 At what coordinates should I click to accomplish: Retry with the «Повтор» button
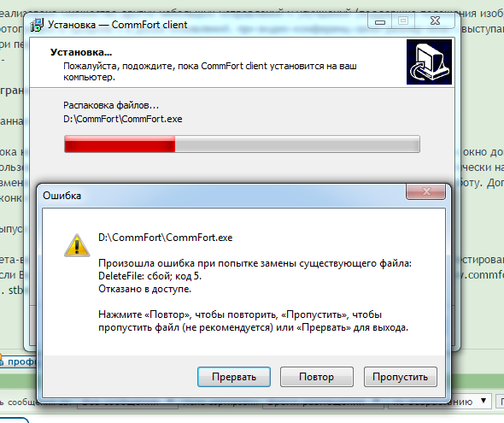click(317, 377)
